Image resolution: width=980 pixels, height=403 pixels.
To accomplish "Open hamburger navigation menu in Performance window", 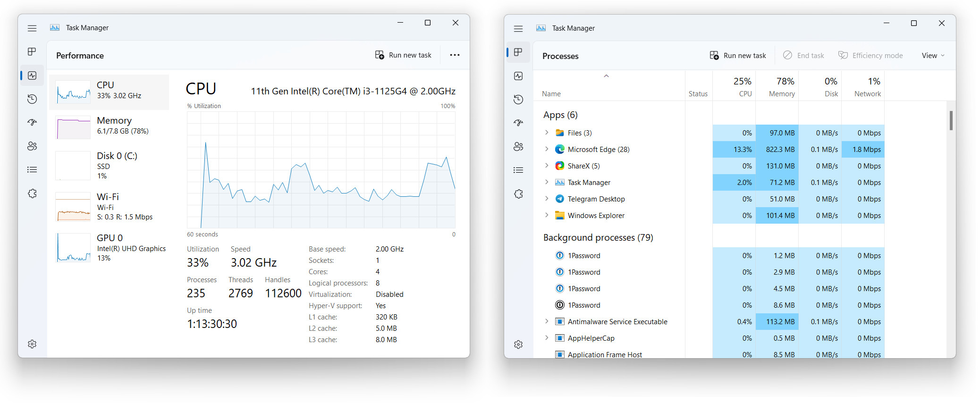I will [x=32, y=28].
